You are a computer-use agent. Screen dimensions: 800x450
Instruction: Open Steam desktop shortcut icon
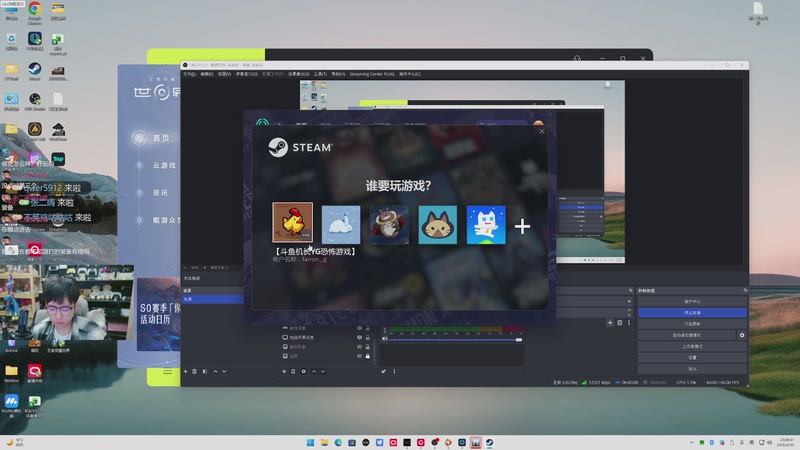(35, 72)
